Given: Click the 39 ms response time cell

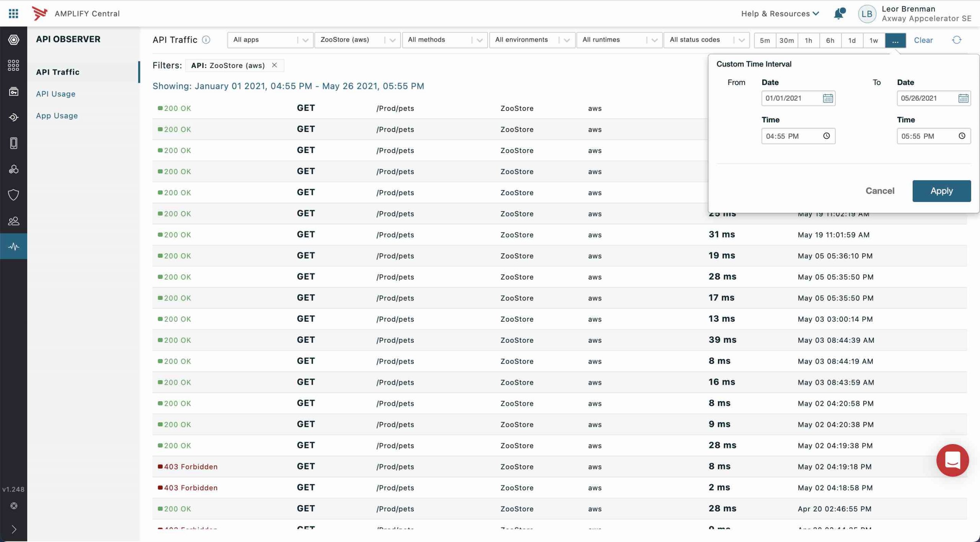Looking at the screenshot, I should [x=722, y=340].
